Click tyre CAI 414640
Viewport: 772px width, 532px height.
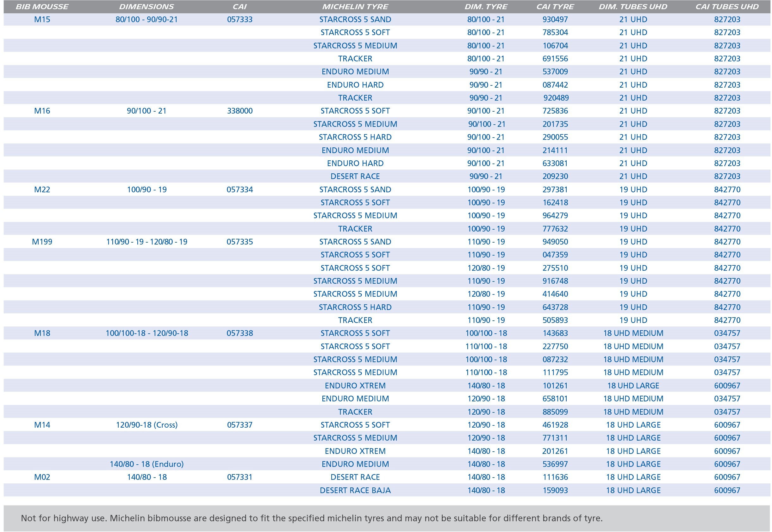(555, 294)
